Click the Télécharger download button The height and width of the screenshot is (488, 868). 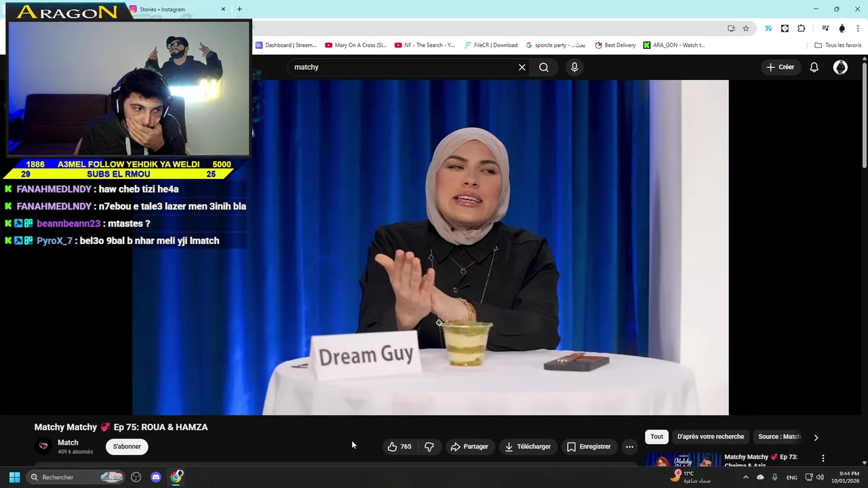coord(528,447)
